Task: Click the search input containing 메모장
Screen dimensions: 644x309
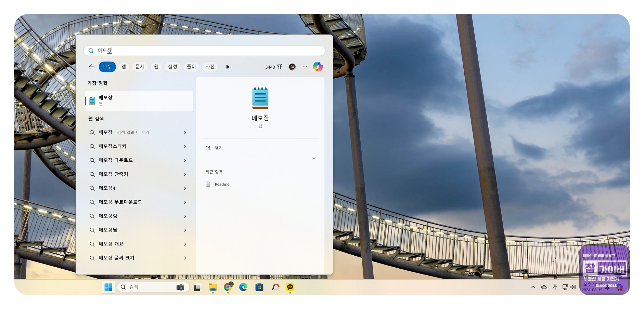Action: (x=204, y=51)
